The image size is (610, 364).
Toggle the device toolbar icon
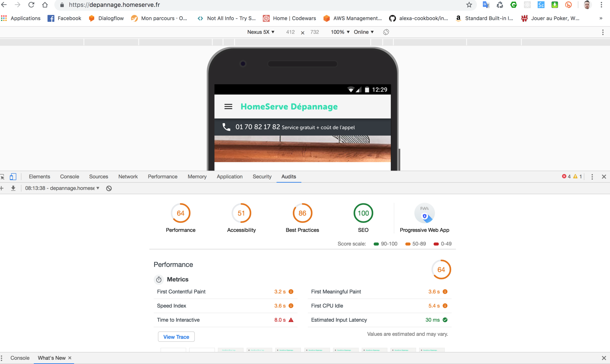13,177
